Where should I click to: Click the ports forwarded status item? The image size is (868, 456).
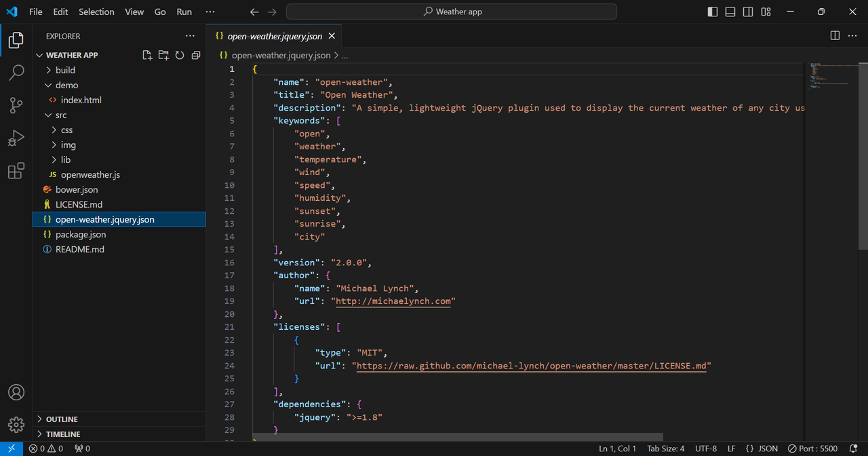[82, 449]
